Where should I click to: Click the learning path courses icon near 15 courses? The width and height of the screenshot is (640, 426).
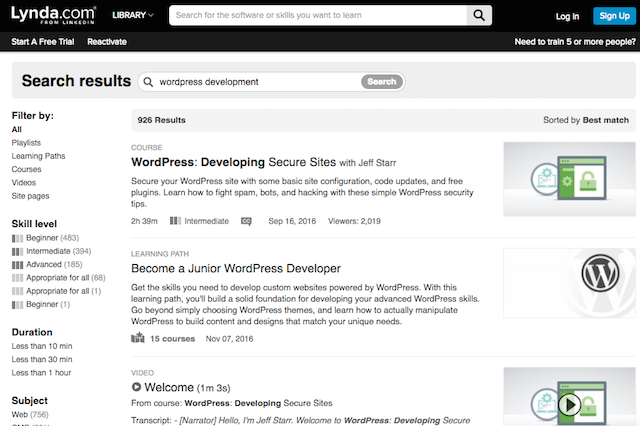(x=138, y=338)
